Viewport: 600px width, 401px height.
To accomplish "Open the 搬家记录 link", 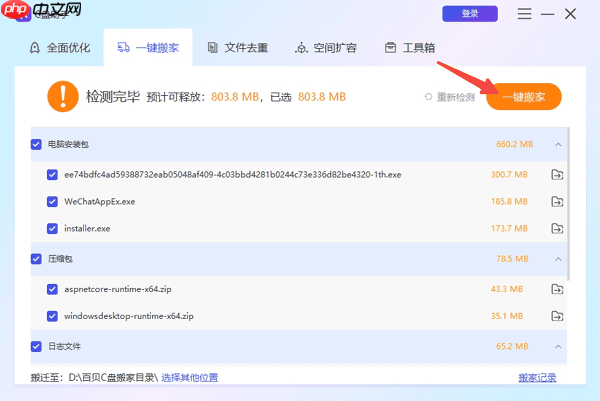I will tap(537, 378).
